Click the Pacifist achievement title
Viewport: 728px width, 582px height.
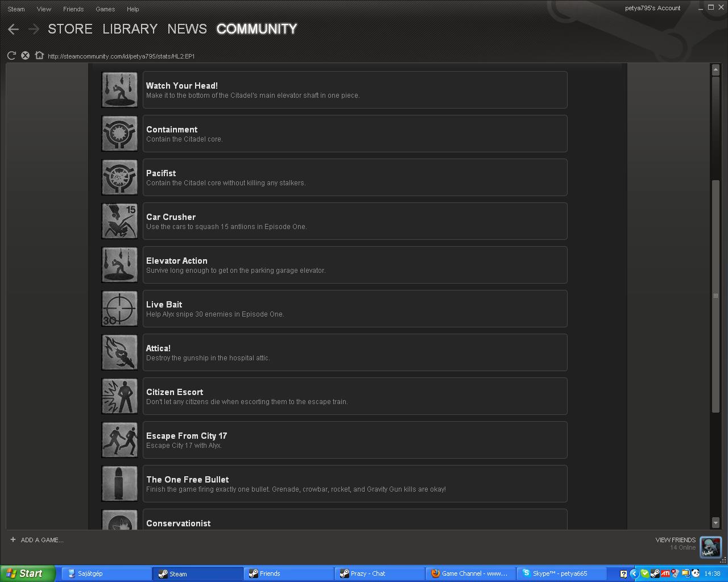[x=161, y=173]
